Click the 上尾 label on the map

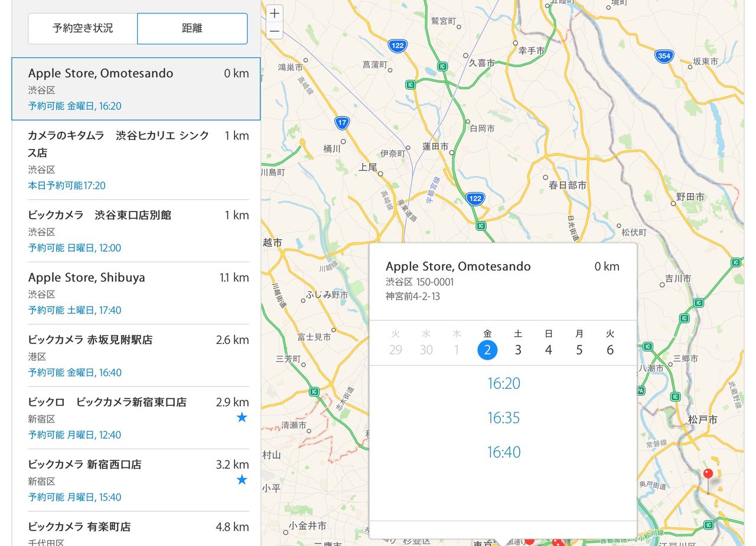pos(368,167)
